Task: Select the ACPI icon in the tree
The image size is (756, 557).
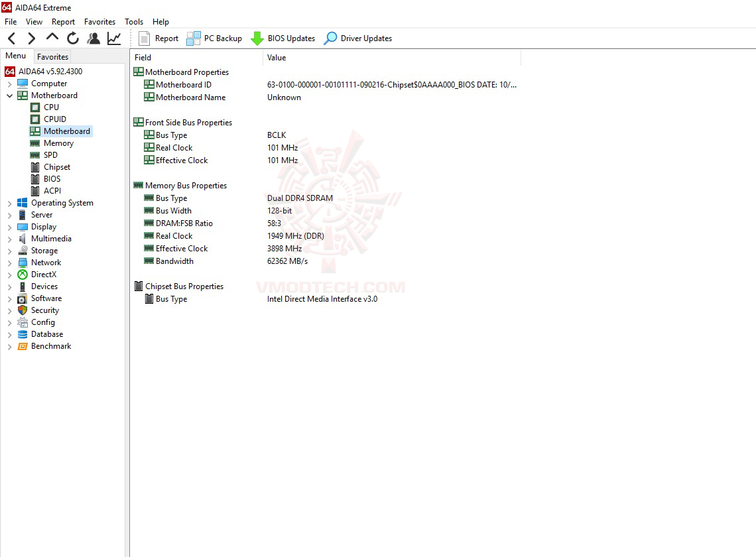Action: [35, 191]
